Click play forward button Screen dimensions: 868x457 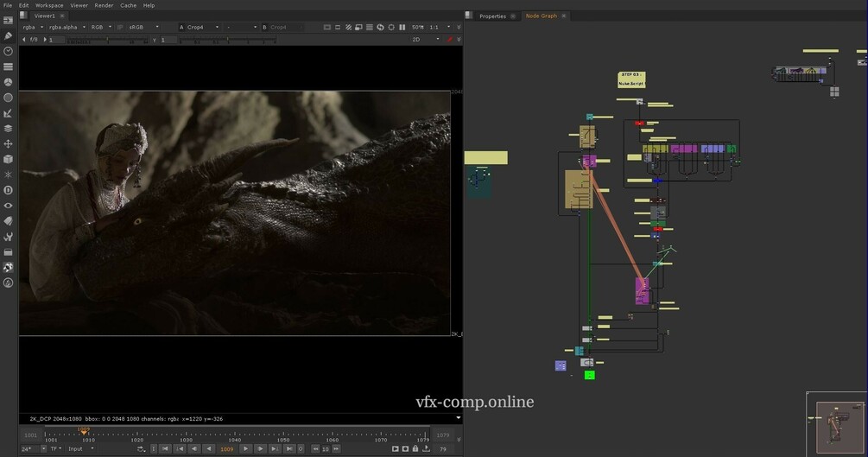point(246,448)
